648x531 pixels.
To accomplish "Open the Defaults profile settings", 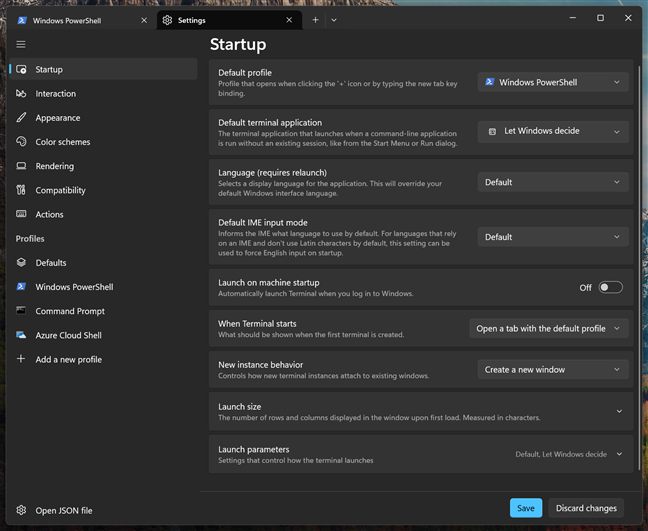I will tap(103, 262).
